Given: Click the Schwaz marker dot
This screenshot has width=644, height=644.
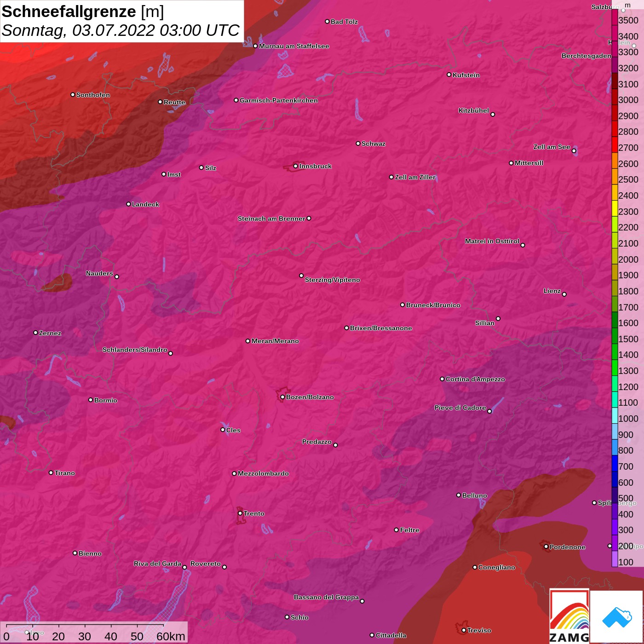Looking at the screenshot, I should pyautogui.click(x=358, y=144).
